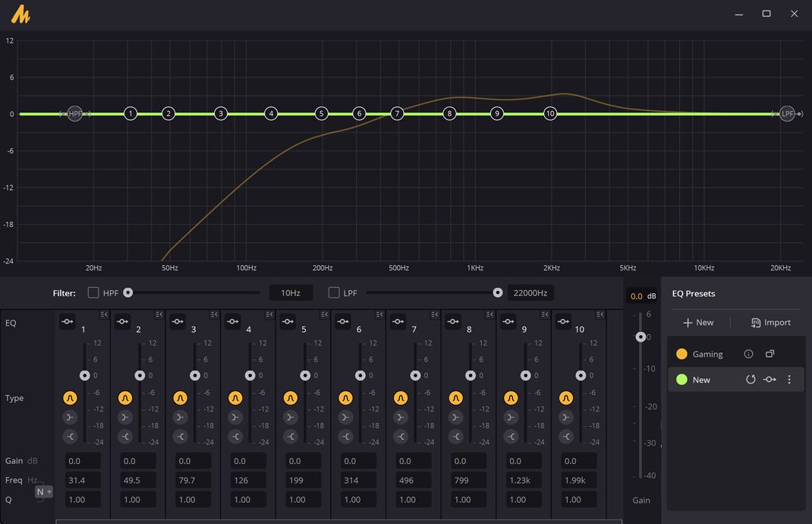812x524 pixels.
Task: Click the master Gain slider knob
Action: (640, 337)
